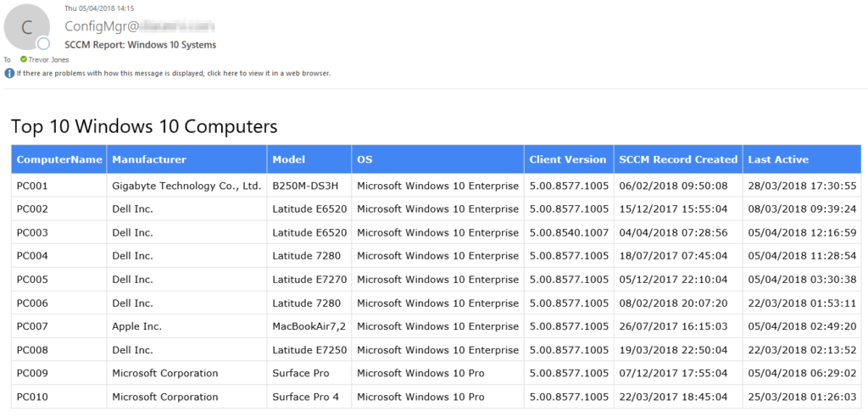Click the Manufacturer column header
Image resolution: width=868 pixels, height=417 pixels.
point(187,159)
